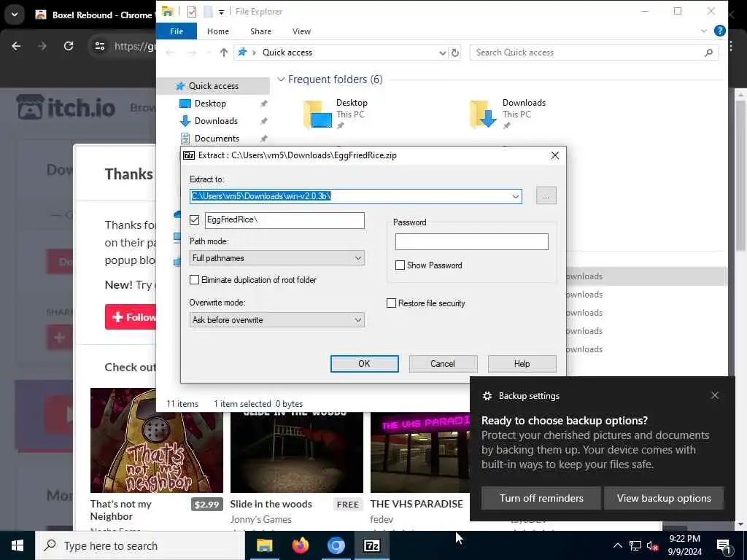Open the View ribbon tab
The image size is (747, 560).
[x=301, y=31]
